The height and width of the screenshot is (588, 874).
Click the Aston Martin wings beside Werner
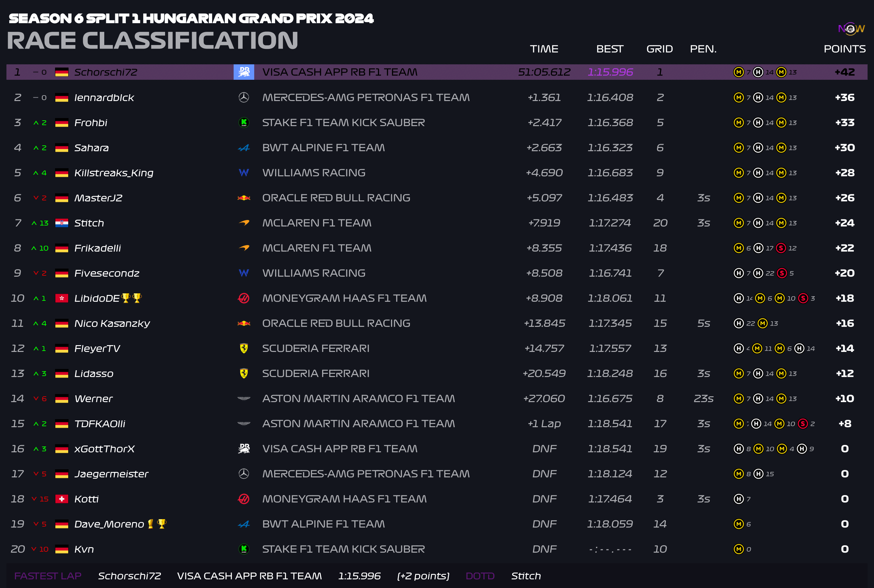(244, 399)
